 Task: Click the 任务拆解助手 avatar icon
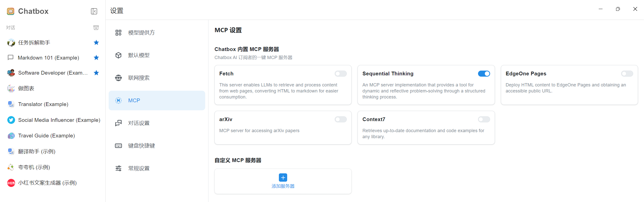click(x=11, y=43)
